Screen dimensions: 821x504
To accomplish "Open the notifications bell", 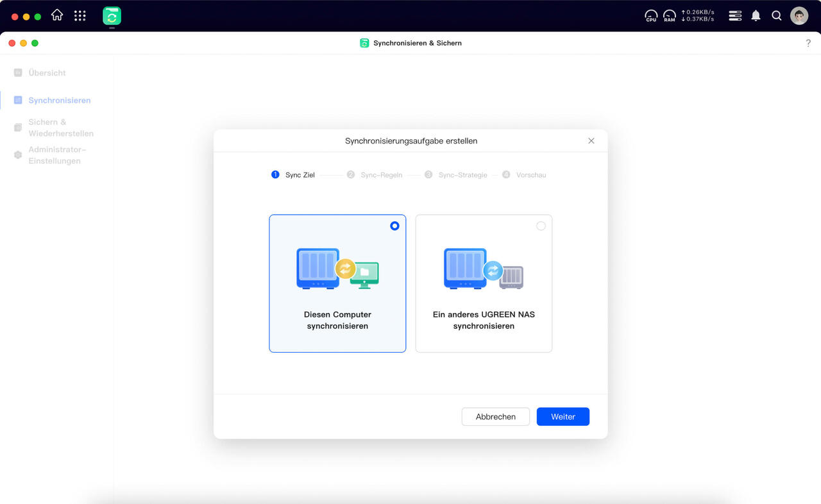I will (756, 15).
